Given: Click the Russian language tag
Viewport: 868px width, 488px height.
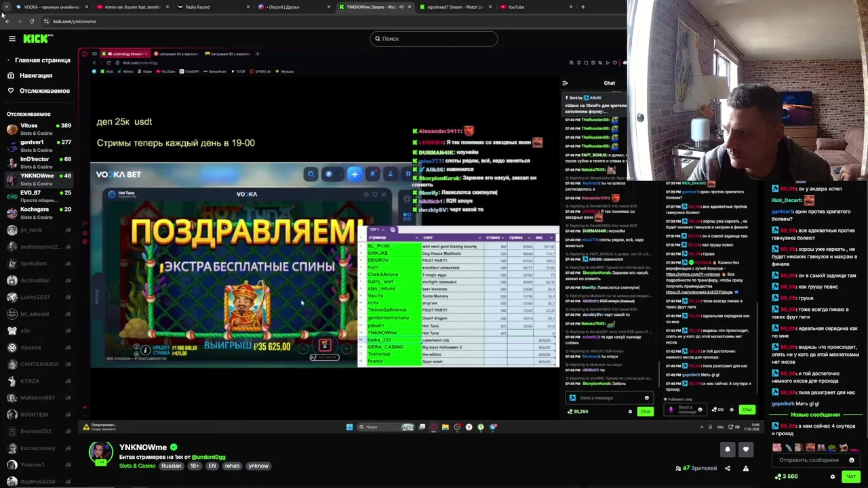Looking at the screenshot, I should (172, 466).
